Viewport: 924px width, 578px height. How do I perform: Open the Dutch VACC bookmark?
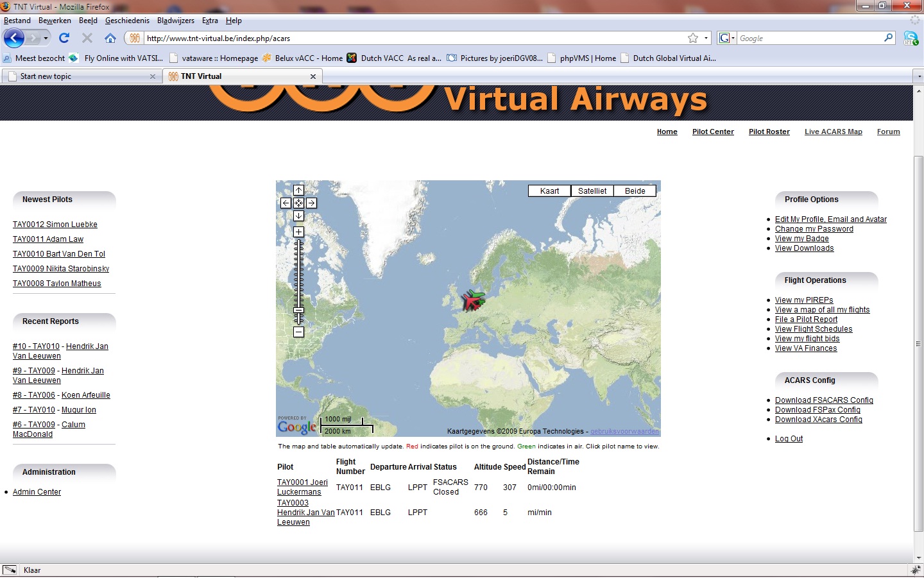pos(394,58)
